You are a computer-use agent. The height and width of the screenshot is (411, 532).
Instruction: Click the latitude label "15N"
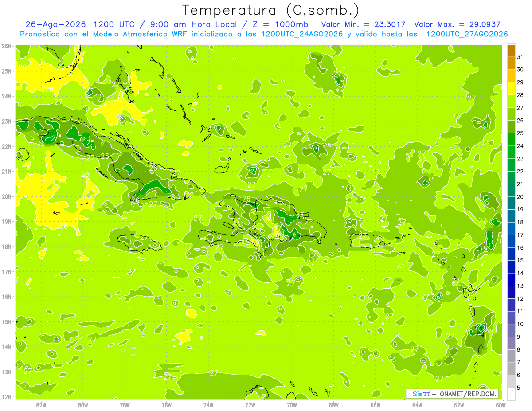6,321
